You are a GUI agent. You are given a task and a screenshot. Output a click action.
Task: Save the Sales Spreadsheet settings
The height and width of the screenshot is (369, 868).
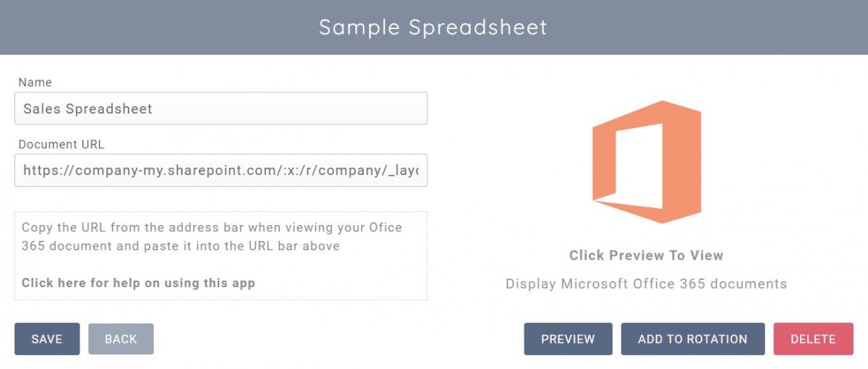pyautogui.click(x=47, y=339)
